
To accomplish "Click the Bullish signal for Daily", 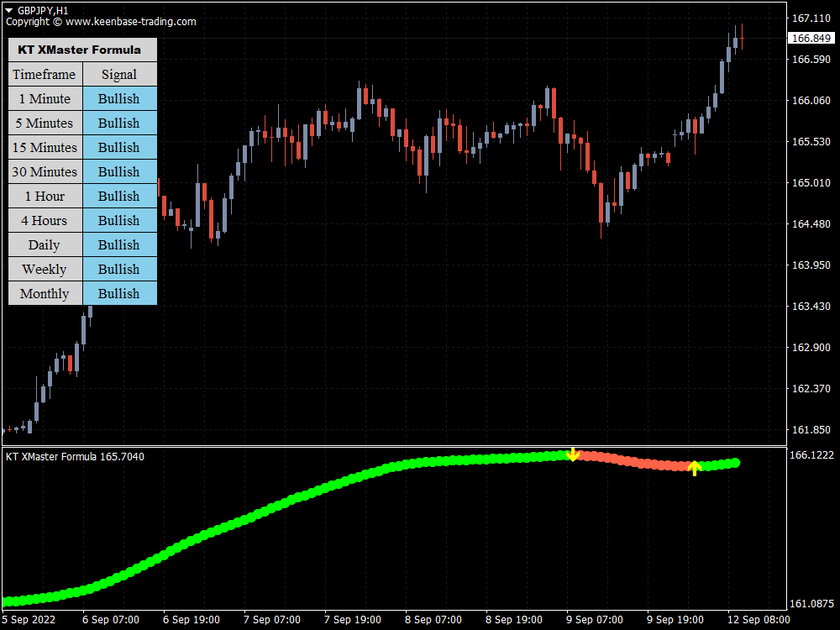I will coord(120,244).
